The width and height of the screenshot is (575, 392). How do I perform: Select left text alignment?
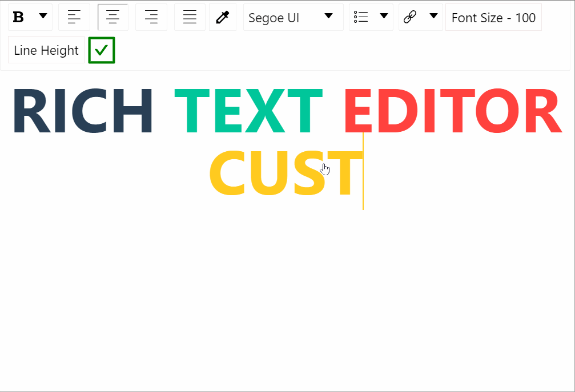coord(74,17)
